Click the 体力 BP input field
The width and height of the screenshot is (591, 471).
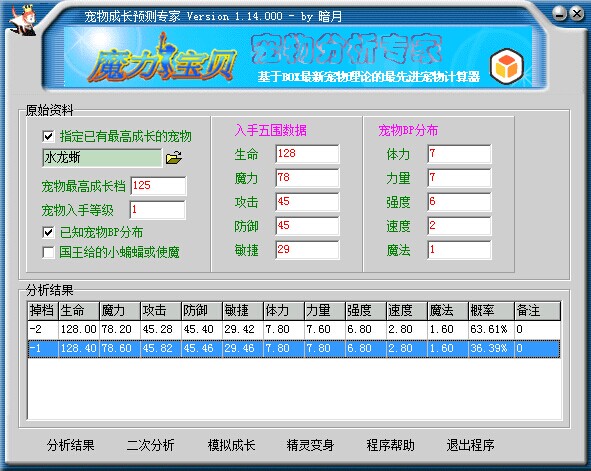(x=460, y=154)
